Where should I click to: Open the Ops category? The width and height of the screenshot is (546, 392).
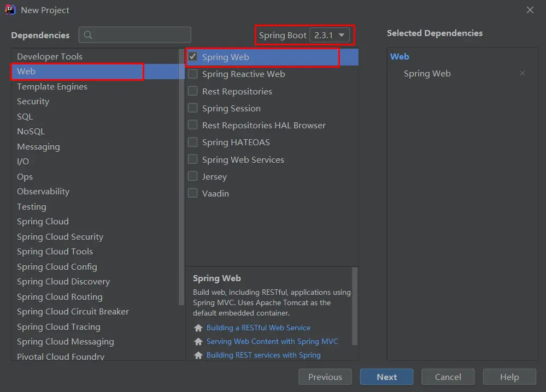[x=95, y=177]
